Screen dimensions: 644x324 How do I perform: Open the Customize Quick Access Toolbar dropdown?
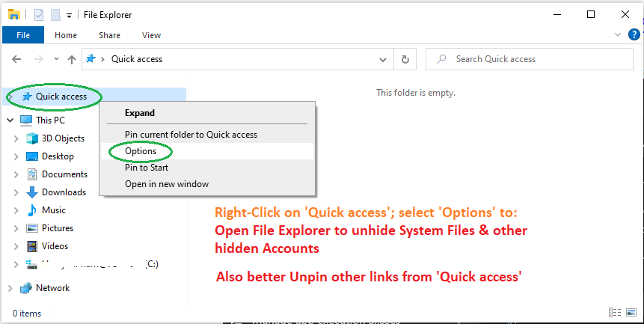point(69,16)
